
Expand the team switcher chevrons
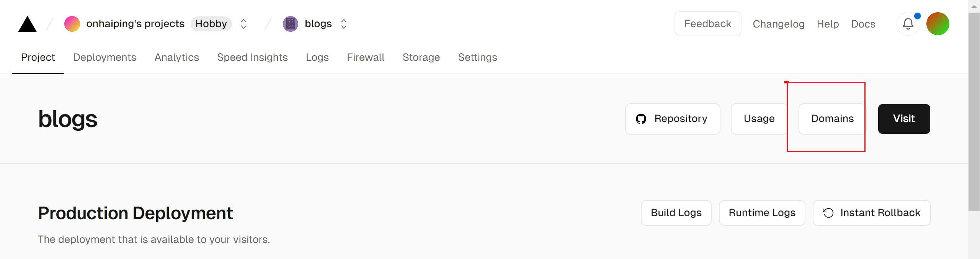click(243, 24)
